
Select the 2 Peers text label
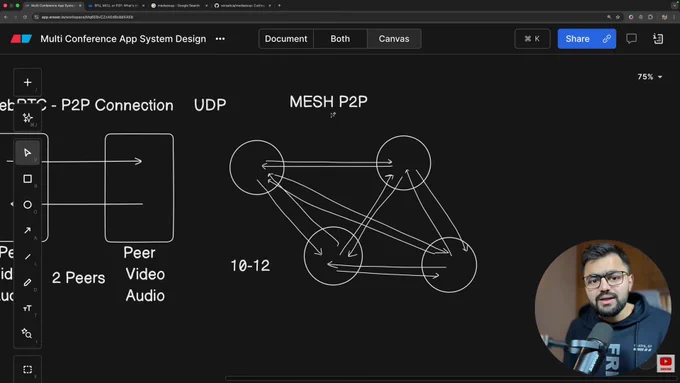point(78,278)
